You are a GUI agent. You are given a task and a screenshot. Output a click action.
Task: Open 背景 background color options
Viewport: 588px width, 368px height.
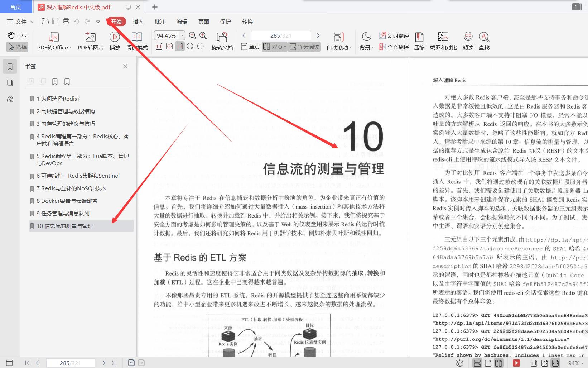(366, 40)
